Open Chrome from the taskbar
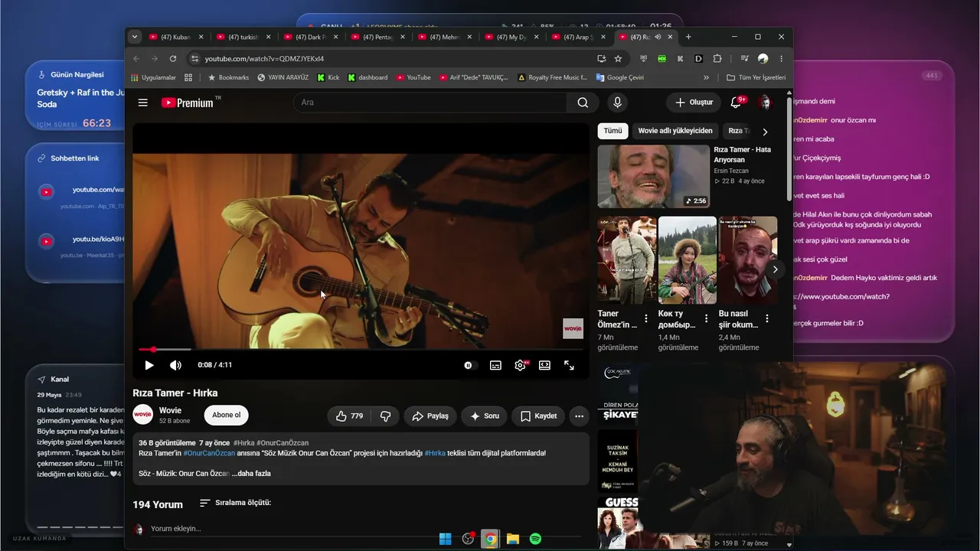 pos(490,539)
